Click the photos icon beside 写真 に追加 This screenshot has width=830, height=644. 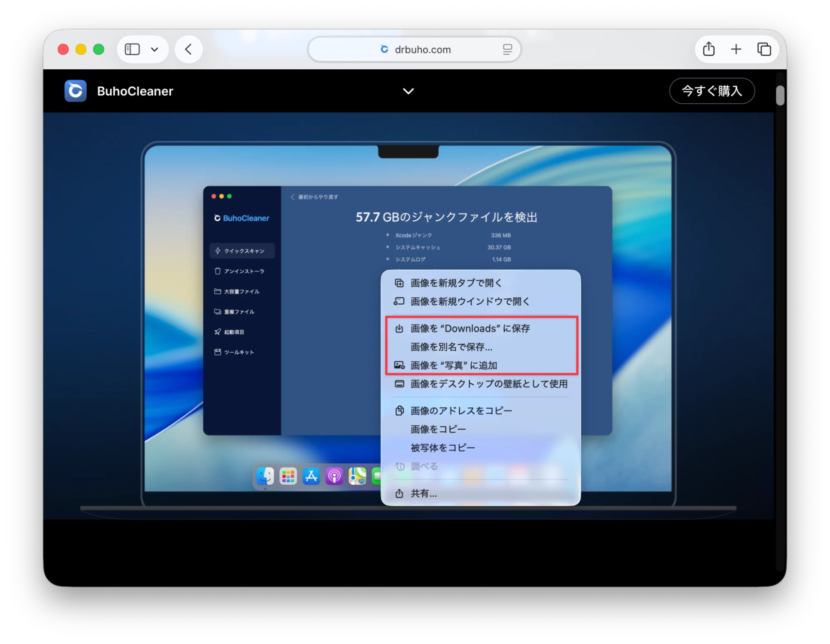point(399,365)
